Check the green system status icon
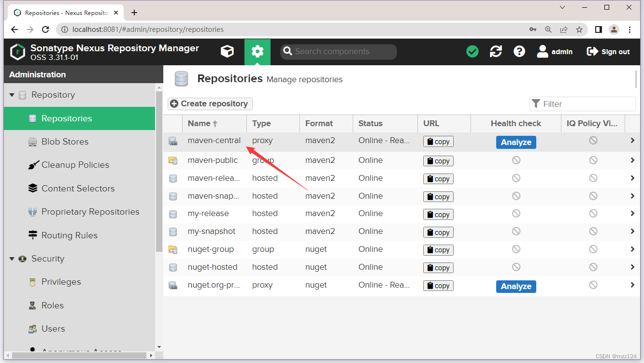The image size is (644, 363). click(472, 51)
